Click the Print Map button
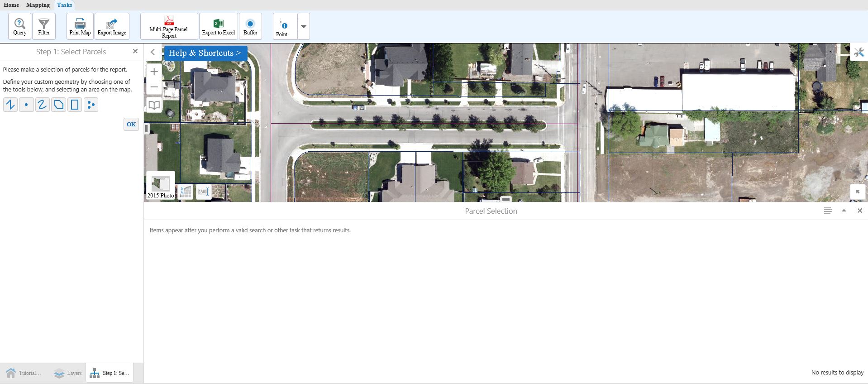The image size is (868, 384). 80,26
